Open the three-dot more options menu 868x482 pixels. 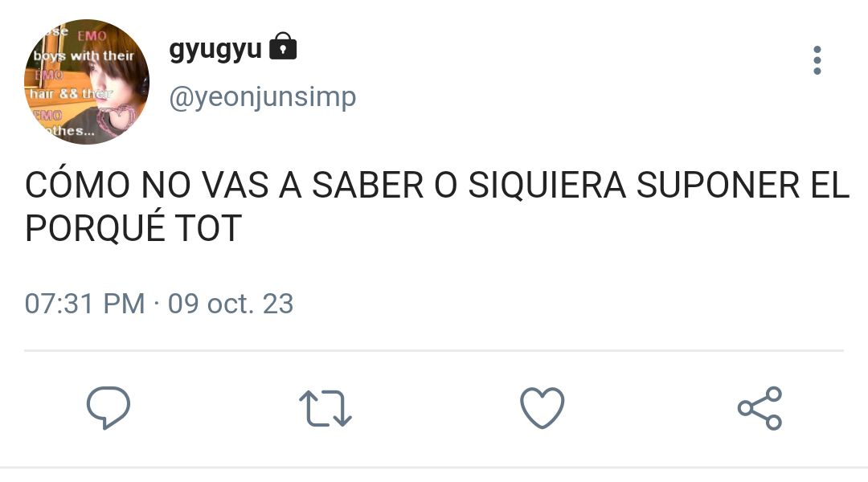(817, 60)
